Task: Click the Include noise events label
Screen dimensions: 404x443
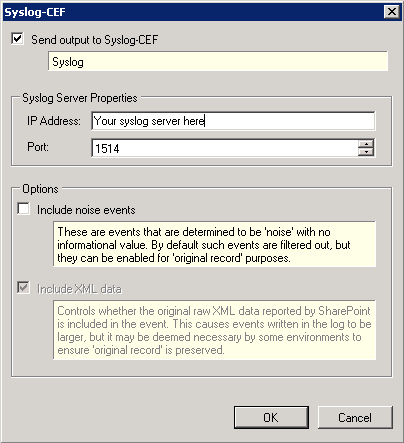Action: pos(86,210)
